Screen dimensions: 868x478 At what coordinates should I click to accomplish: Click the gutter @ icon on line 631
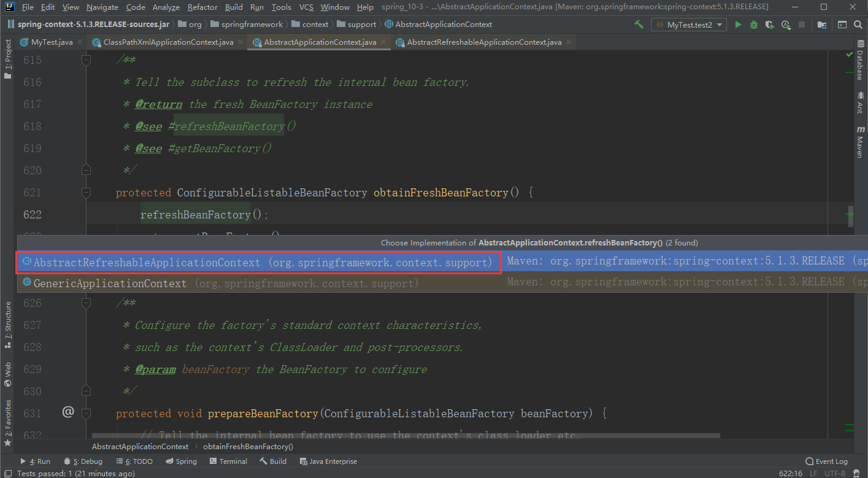tap(68, 412)
